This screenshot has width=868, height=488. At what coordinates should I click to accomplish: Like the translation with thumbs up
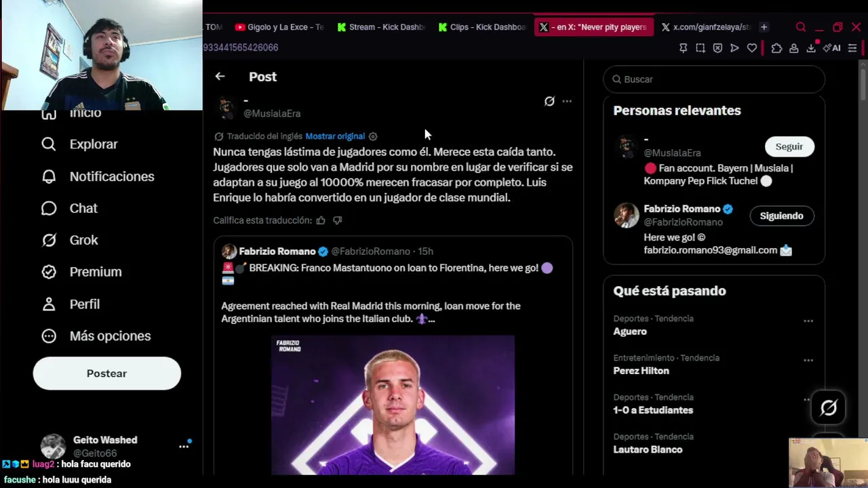click(x=321, y=220)
